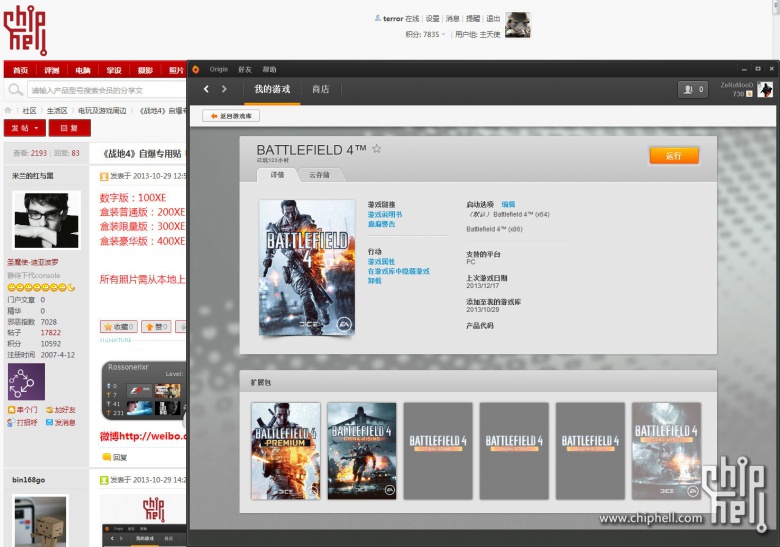Screen dimensions: 780x547
Task: Open the 圣魔使-迪亚波罗 user group link
Action: pos(33,262)
